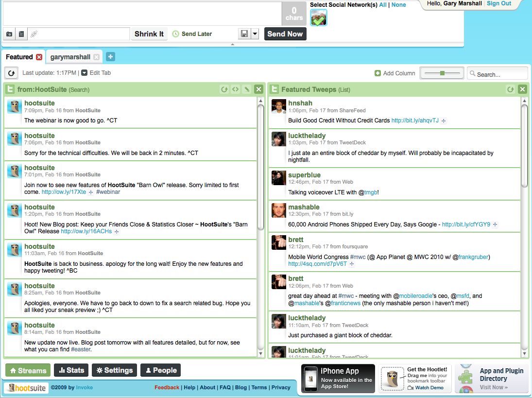Click inside the Search field
The height and width of the screenshot is (398, 532).
tap(498, 73)
